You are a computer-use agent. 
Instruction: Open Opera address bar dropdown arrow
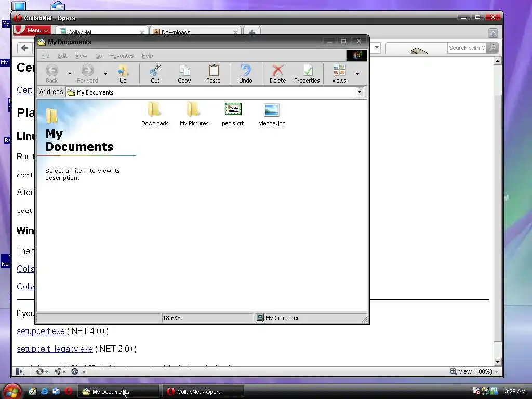[x=377, y=48]
